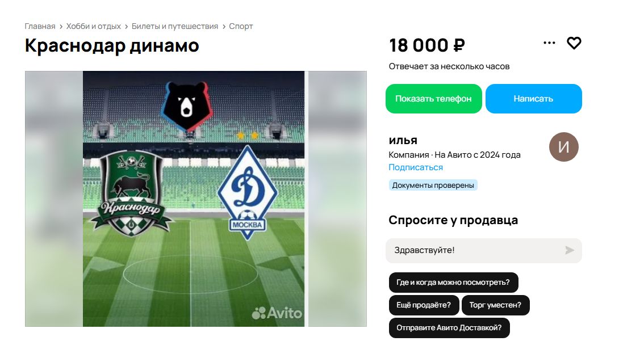Viewport: 644px width, 358px height.
Task: Choose the 'Ещё продаёте?' quick reply
Action: 424,305
